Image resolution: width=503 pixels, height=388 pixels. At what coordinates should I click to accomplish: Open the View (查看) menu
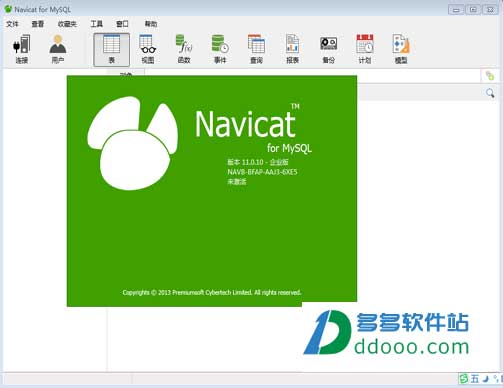(x=38, y=24)
